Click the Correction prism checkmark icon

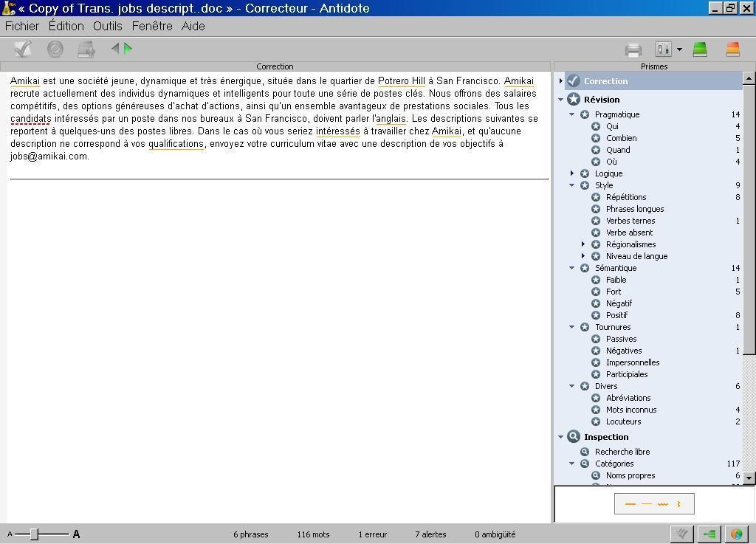point(573,81)
